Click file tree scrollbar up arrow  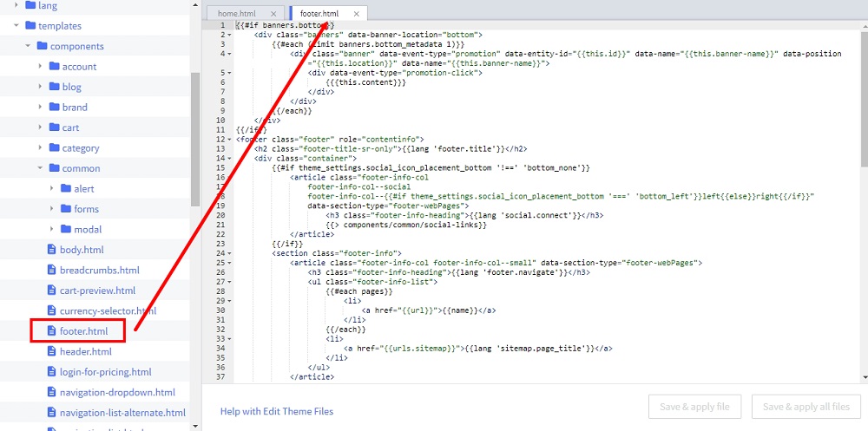point(195,4)
